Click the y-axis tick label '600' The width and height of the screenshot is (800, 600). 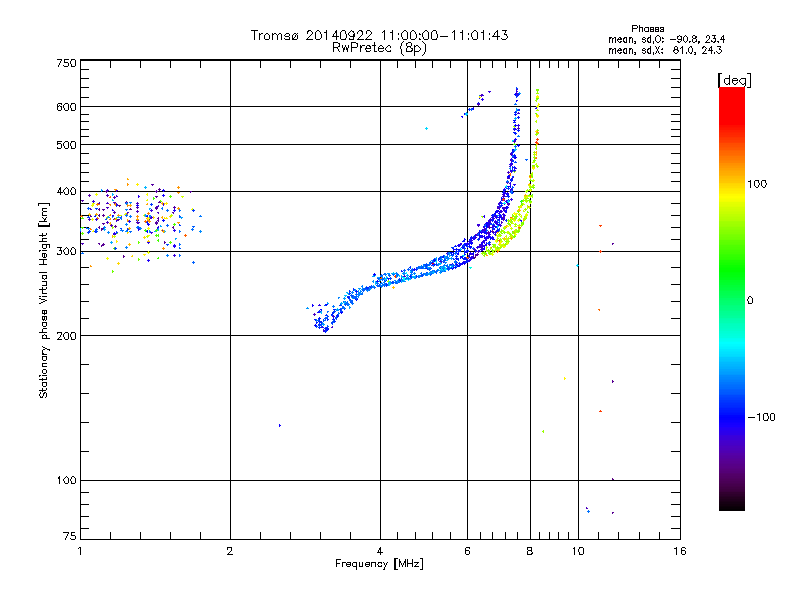pos(66,107)
